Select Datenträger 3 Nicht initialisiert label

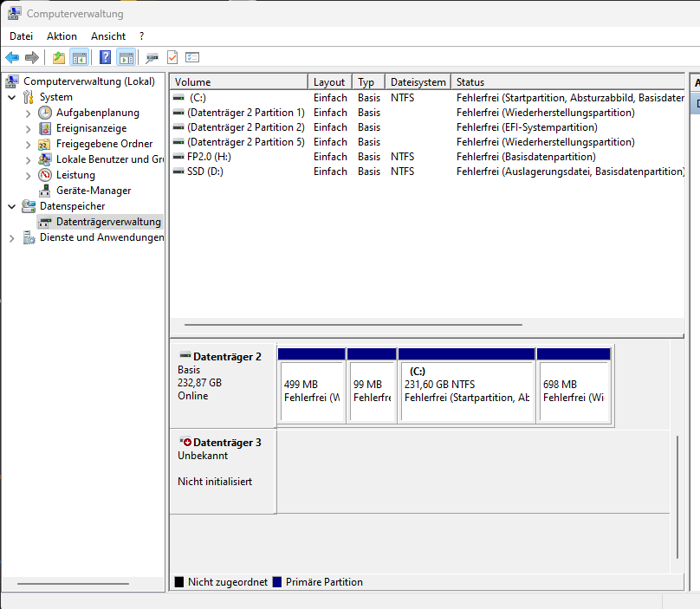(x=223, y=472)
